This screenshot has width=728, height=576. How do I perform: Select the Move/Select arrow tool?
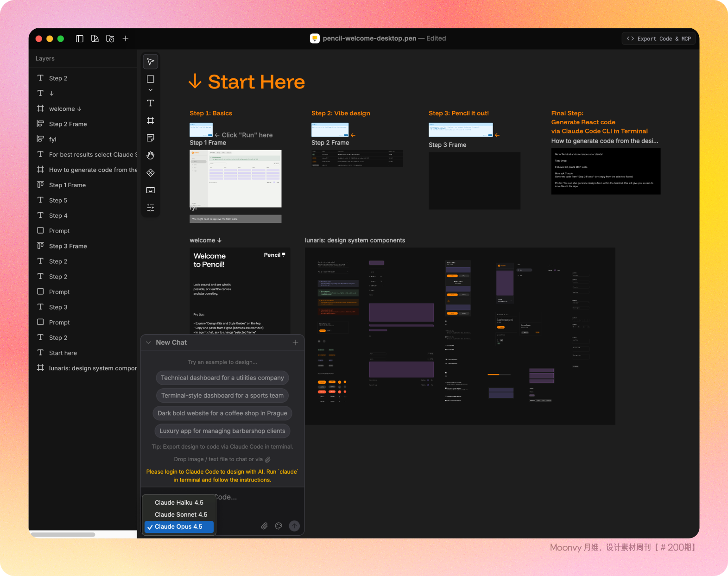tap(151, 62)
